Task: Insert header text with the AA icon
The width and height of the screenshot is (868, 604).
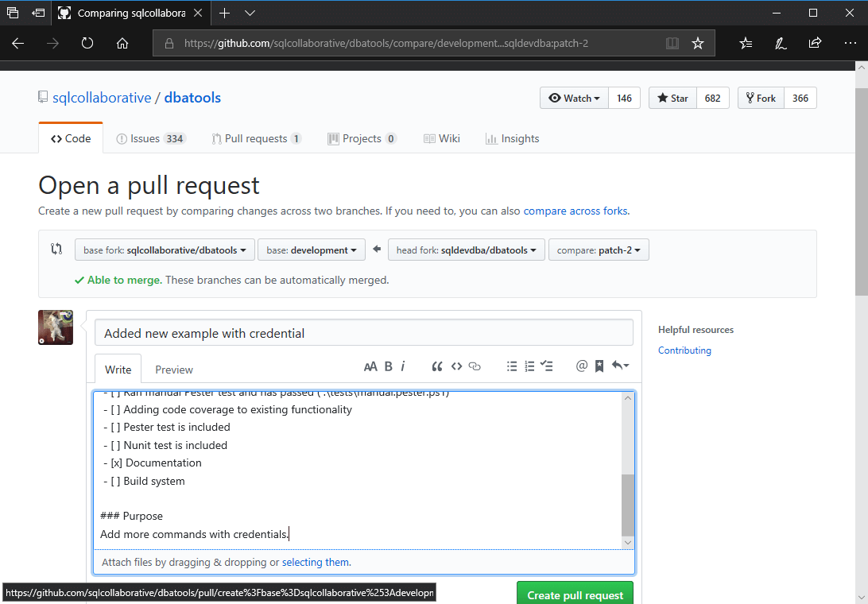Action: (x=370, y=366)
